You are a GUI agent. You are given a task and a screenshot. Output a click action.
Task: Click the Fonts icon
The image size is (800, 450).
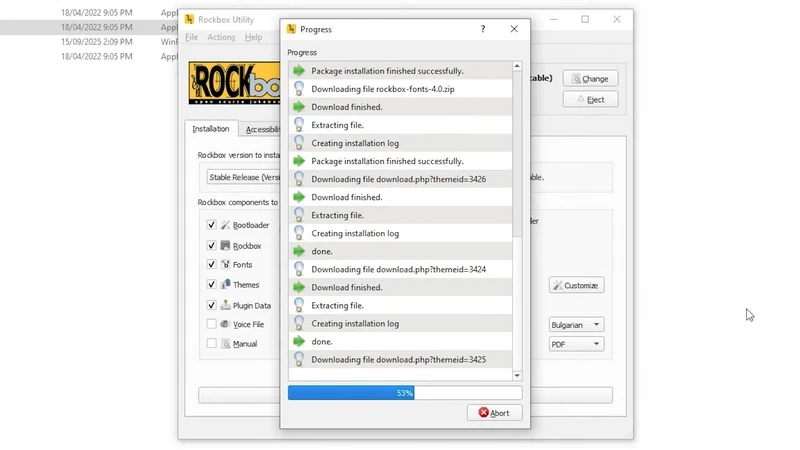[x=226, y=265]
